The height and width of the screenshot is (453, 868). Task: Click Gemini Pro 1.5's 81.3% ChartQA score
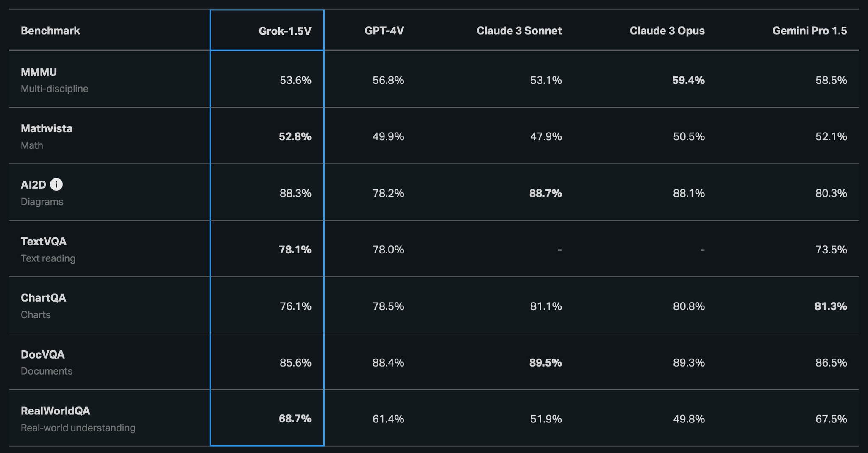pyautogui.click(x=831, y=306)
